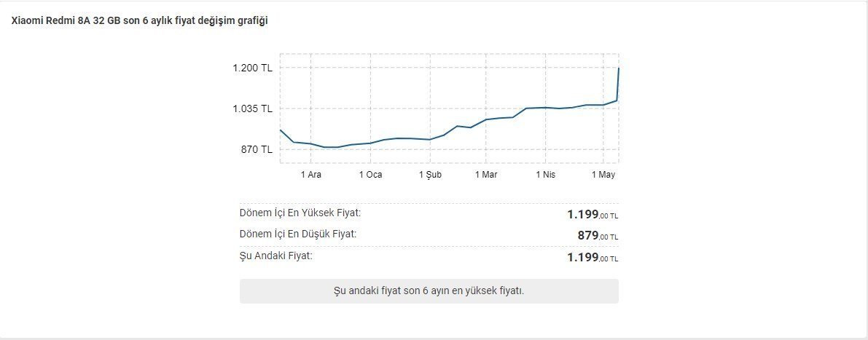Click the current price value in last row
The height and width of the screenshot is (340, 868).
pyautogui.click(x=593, y=258)
